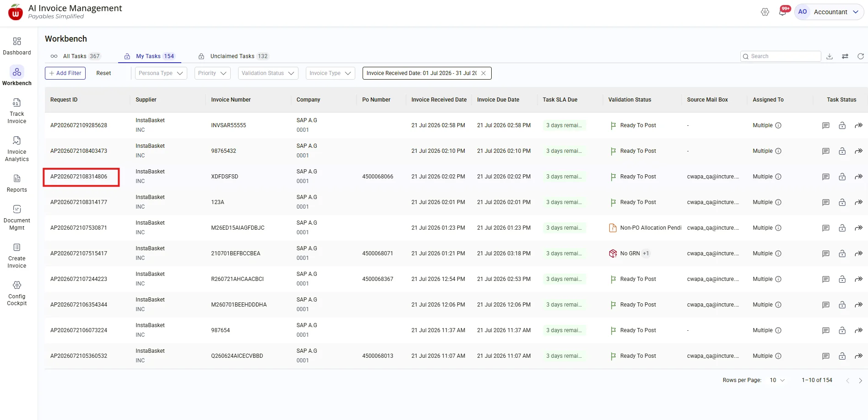Open comments for request AP2026072109285628
The image size is (868, 420).
(826, 125)
